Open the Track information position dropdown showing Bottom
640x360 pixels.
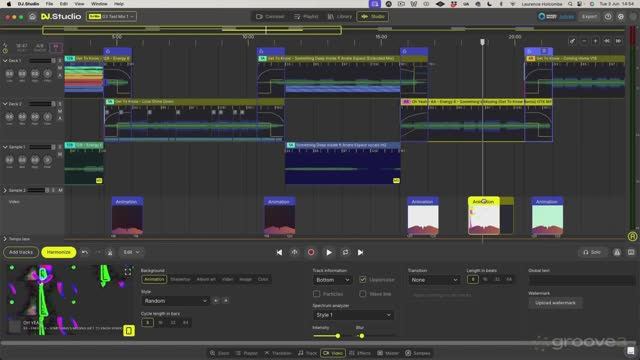coord(332,280)
